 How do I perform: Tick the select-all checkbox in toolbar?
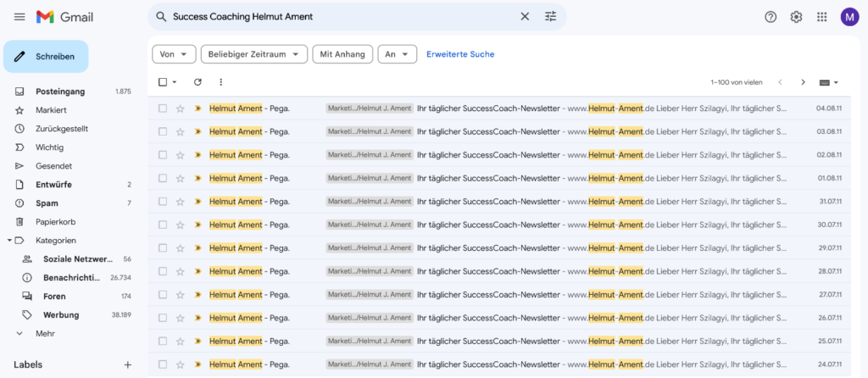tap(163, 82)
